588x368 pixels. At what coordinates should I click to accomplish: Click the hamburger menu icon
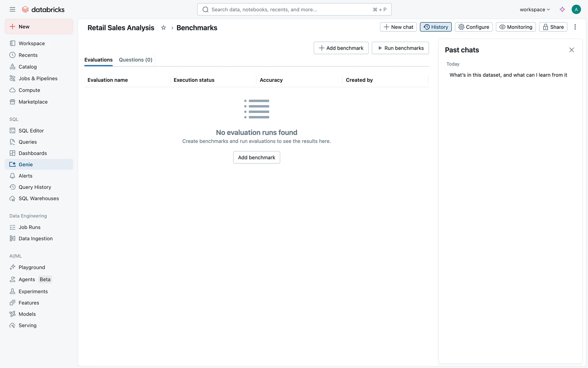point(12,10)
